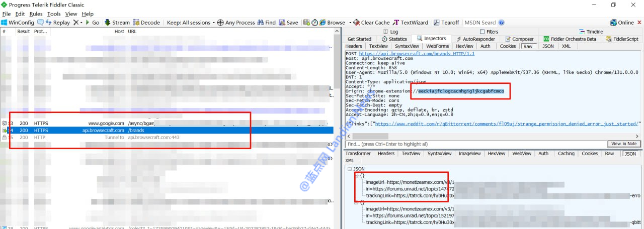Image resolution: width=644 pixels, height=229 pixels.
Task: Click the Remove (X) toolbar icon
Action: pyautogui.click(x=75, y=23)
